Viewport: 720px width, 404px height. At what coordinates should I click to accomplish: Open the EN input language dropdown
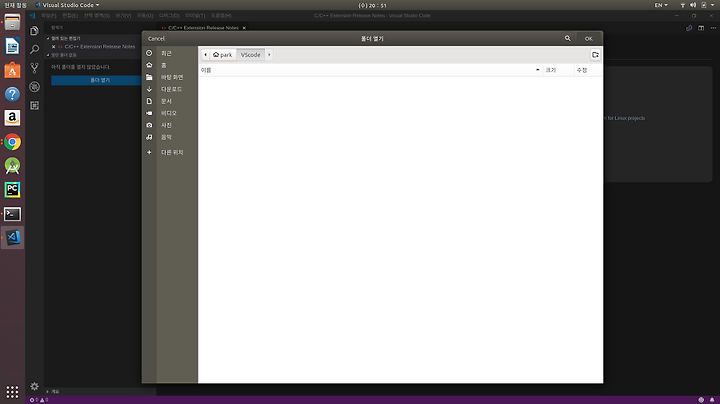coord(661,5)
